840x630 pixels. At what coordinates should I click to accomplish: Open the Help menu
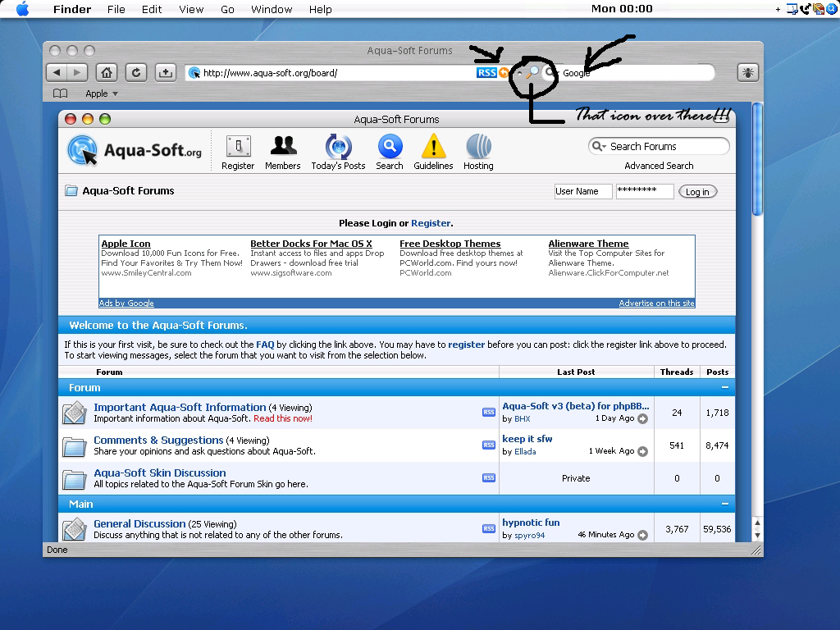click(x=321, y=9)
